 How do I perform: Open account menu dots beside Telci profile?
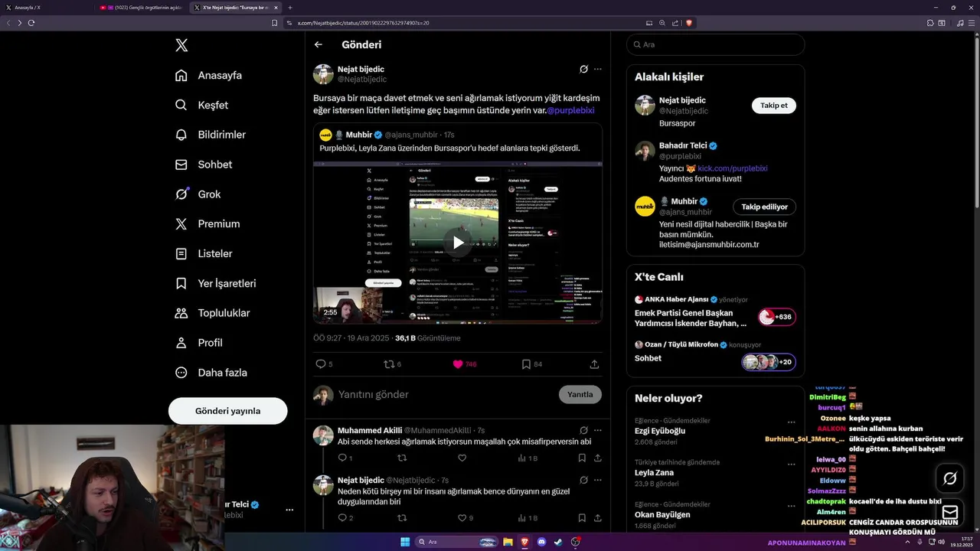click(289, 510)
